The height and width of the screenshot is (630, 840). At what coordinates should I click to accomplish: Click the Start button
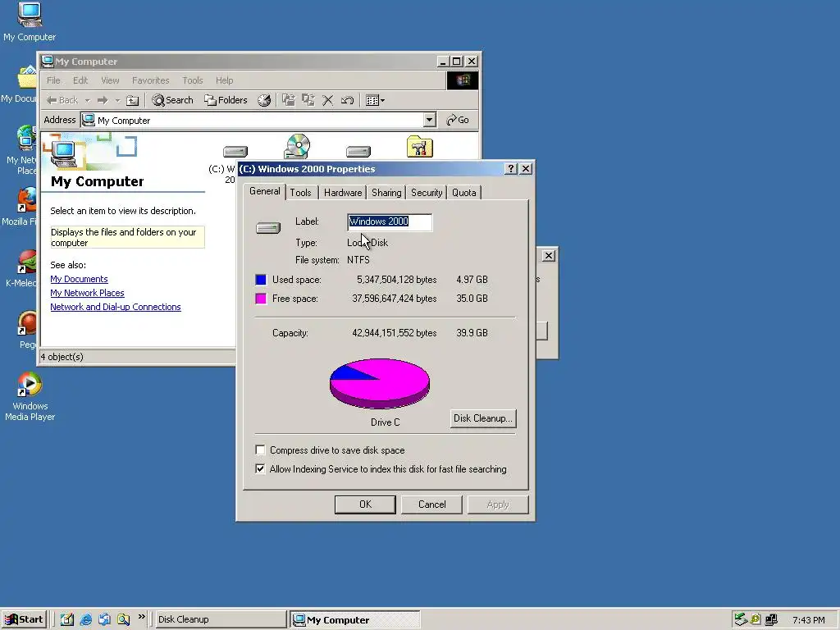23,619
